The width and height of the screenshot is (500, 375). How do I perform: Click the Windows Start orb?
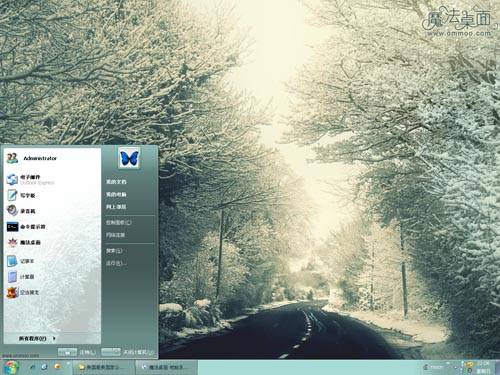(x=10, y=367)
